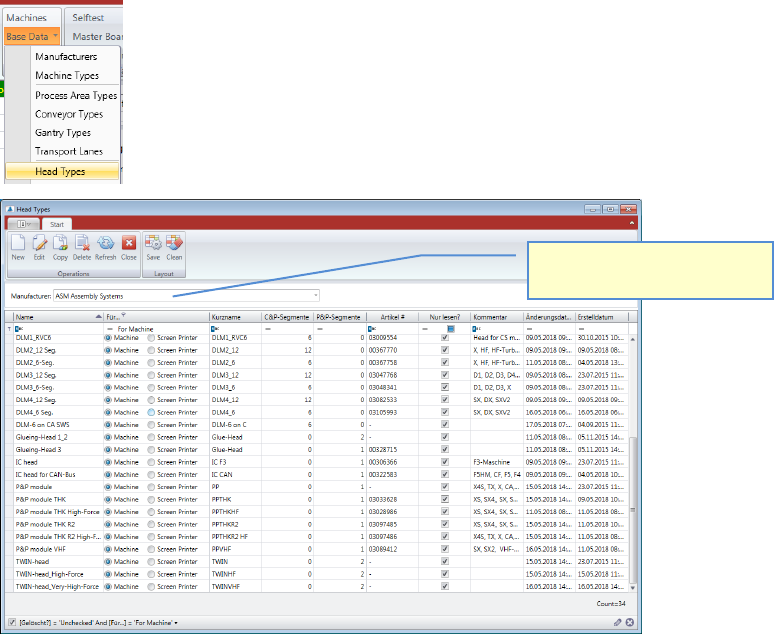Select Machine radio for TWIN-head_High-Force
Image resolution: width=774 pixels, height=634 pixels.
tap(108, 574)
